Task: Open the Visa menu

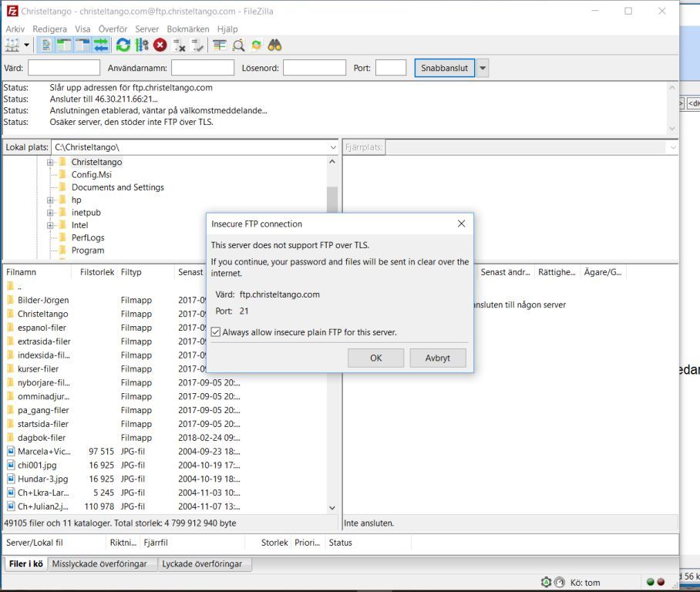Action: pyautogui.click(x=82, y=29)
